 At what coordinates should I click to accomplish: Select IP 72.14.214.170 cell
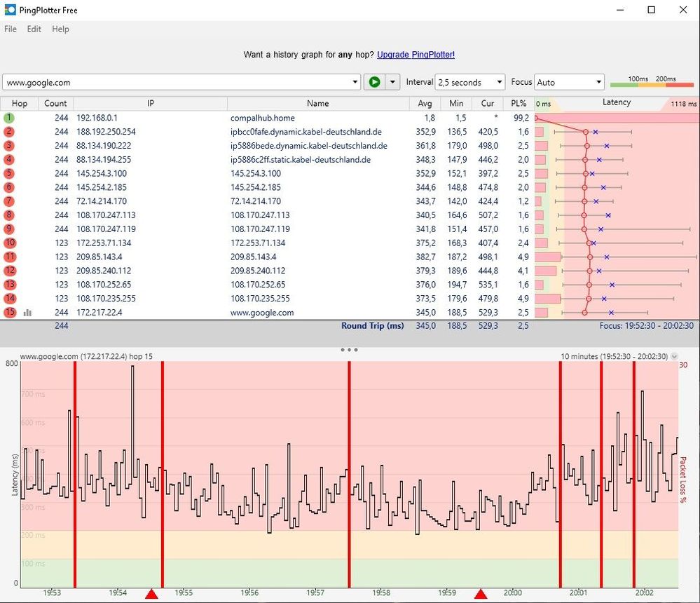coord(102,201)
